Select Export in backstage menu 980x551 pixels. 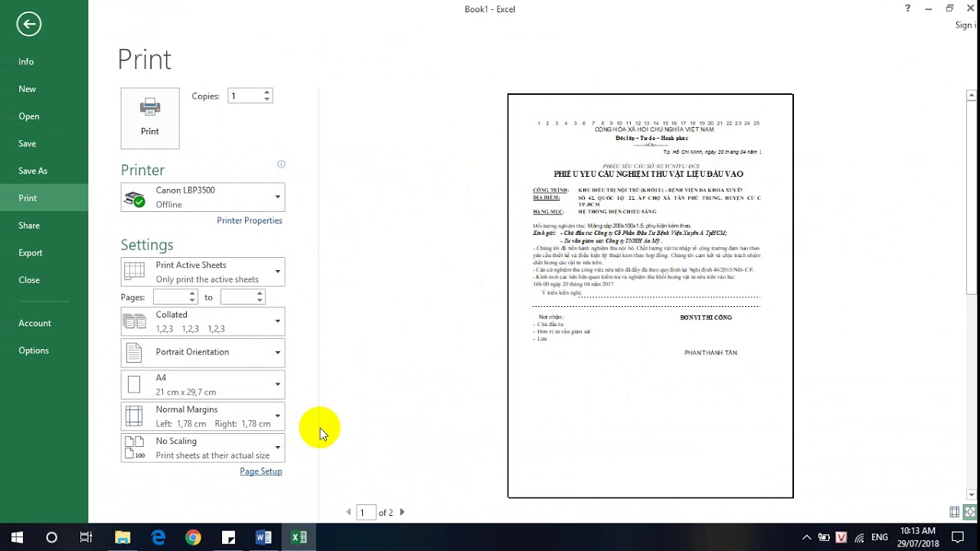pos(44,253)
